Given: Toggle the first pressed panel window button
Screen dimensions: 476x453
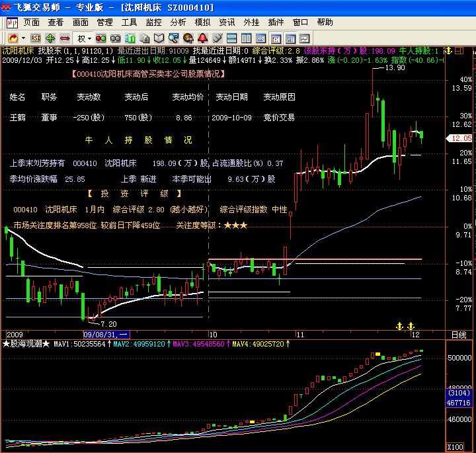Looking at the screenshot, I should (276, 38).
